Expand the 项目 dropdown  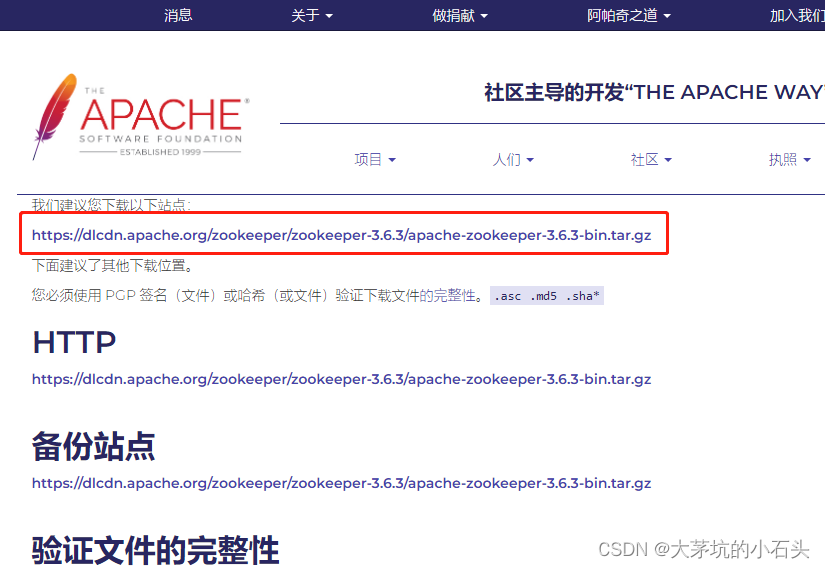tap(375, 159)
